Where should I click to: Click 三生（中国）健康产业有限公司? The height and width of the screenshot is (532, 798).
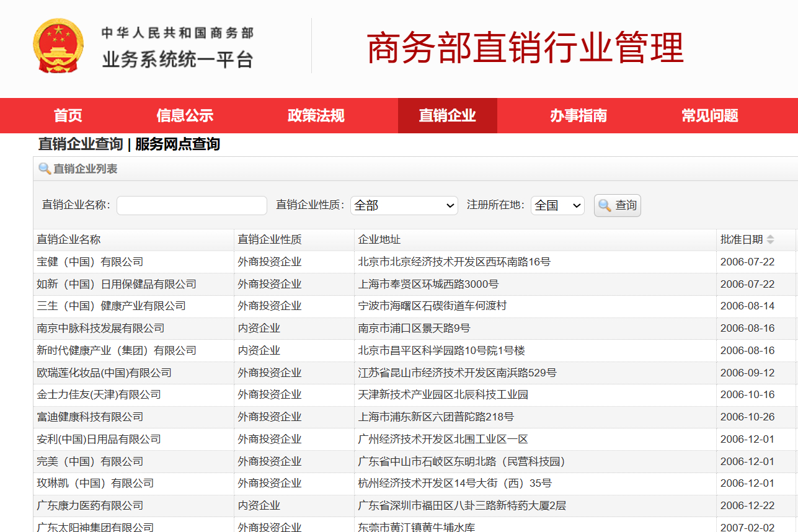tap(112, 306)
